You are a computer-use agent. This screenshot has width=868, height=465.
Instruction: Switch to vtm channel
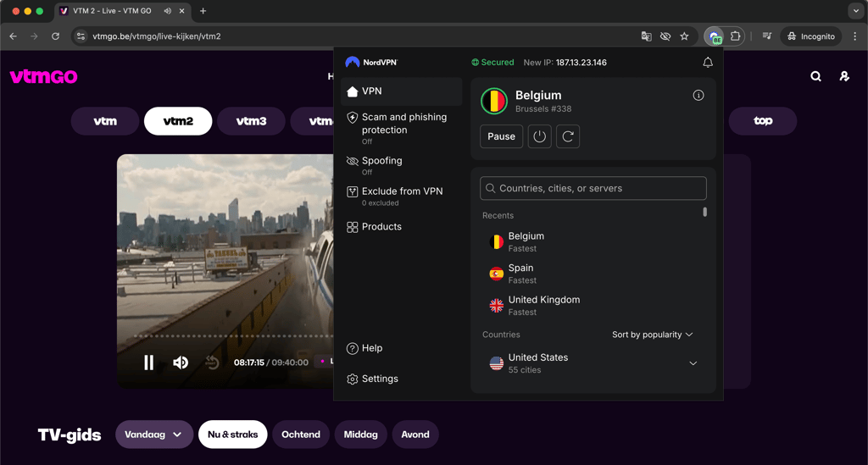105,121
